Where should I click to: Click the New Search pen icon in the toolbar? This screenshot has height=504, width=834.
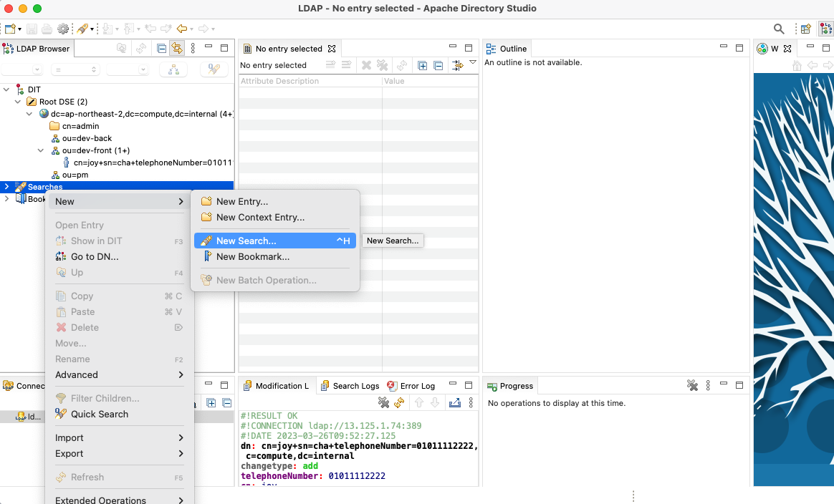click(82, 29)
